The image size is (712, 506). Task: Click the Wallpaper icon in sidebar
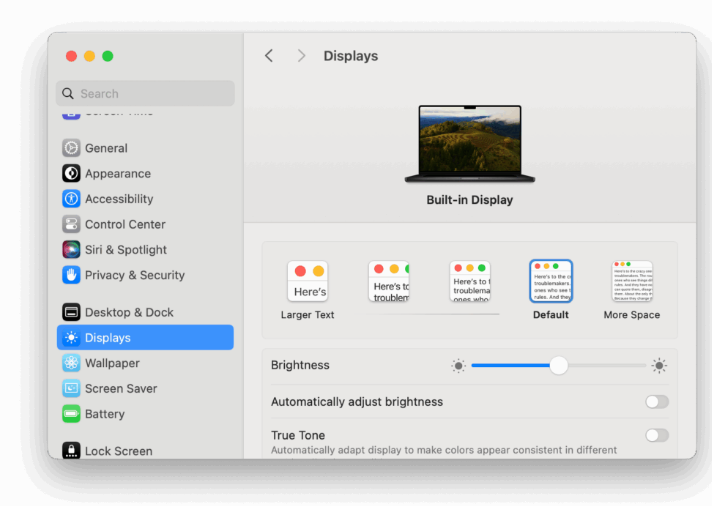tap(71, 363)
